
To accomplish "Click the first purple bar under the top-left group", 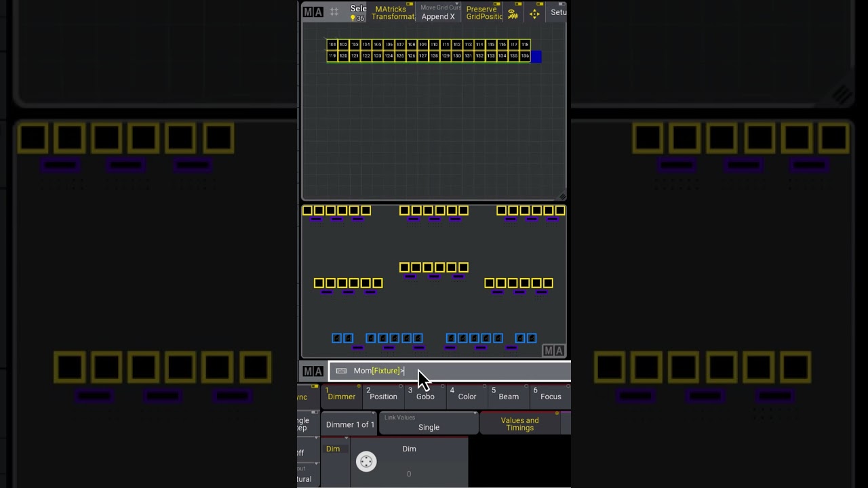I will (x=315, y=220).
